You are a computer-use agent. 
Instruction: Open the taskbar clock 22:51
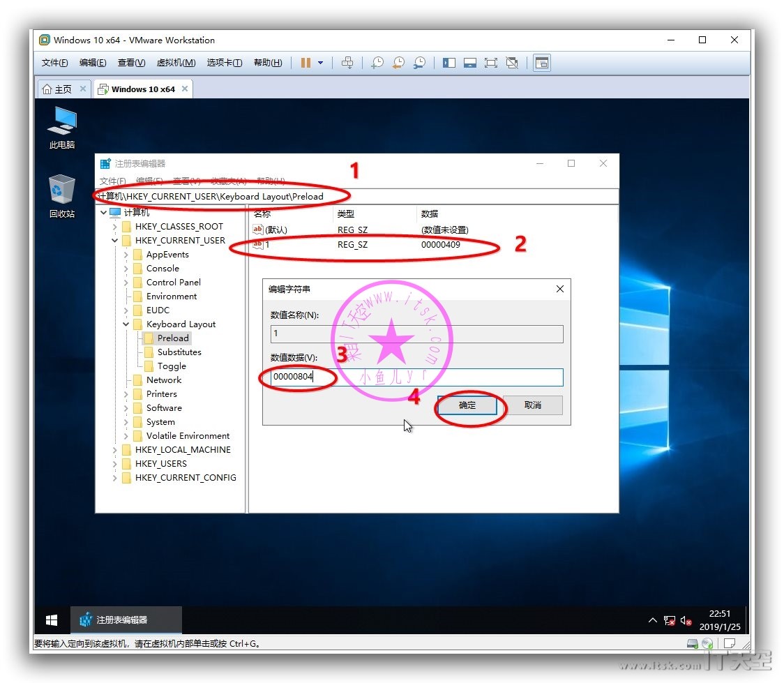point(720,620)
